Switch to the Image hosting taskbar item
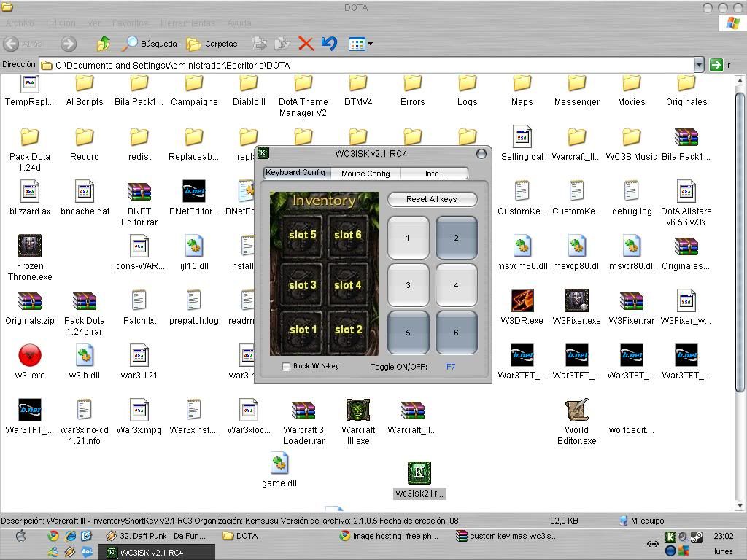 click(388, 536)
